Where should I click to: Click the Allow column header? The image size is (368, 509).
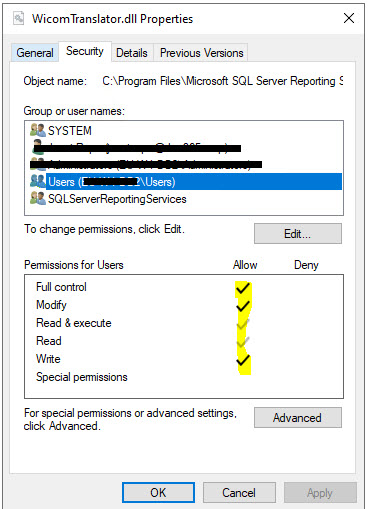pos(245,265)
